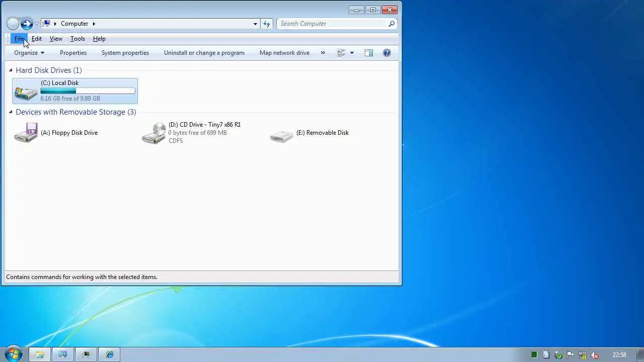
Task: Open the Tools menu
Action: [77, 39]
